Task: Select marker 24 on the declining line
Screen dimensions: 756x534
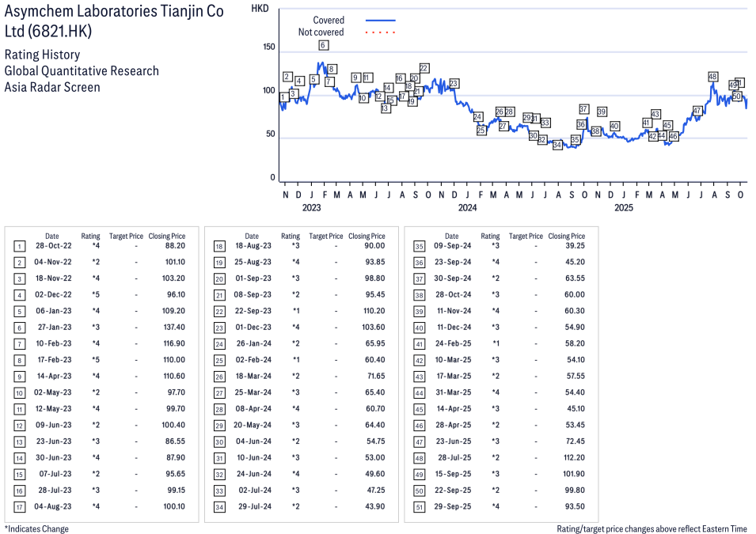Action: (x=477, y=117)
